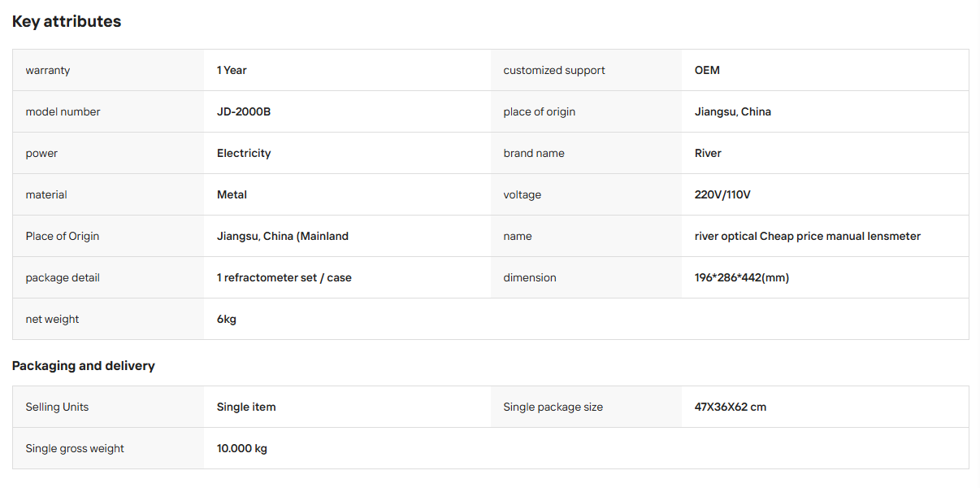Viewport: 980px width, 488px height.
Task: Select the dimension value 196*286*442(mm)
Action: (x=742, y=277)
